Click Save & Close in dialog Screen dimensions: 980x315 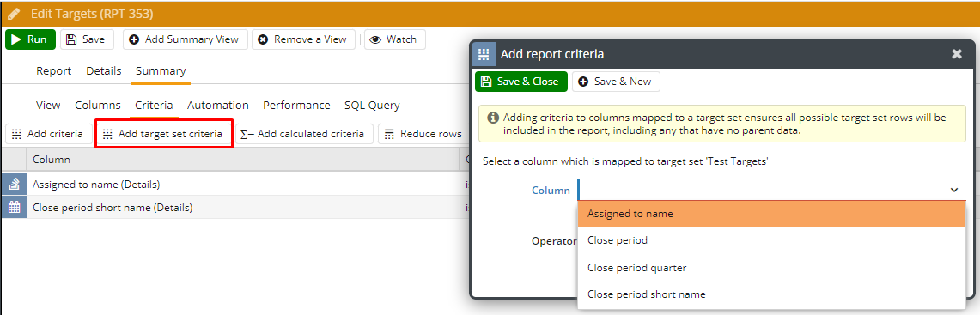[521, 82]
